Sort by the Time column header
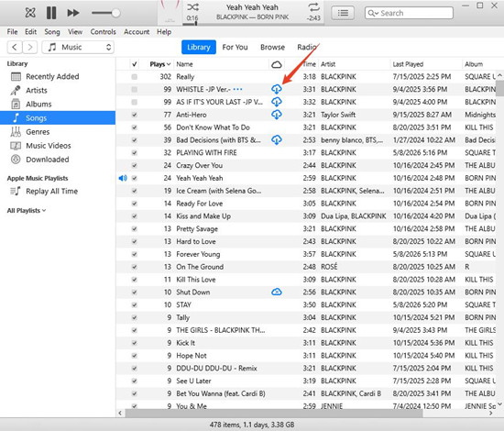This screenshot has width=504, height=431. pyautogui.click(x=310, y=64)
